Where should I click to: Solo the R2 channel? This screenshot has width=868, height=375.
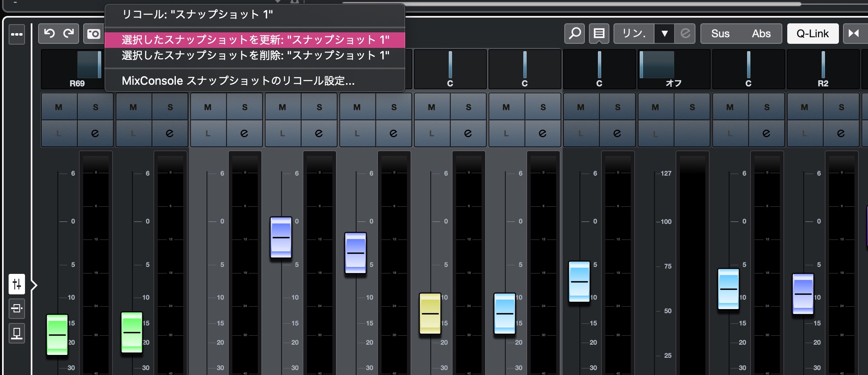point(841,107)
